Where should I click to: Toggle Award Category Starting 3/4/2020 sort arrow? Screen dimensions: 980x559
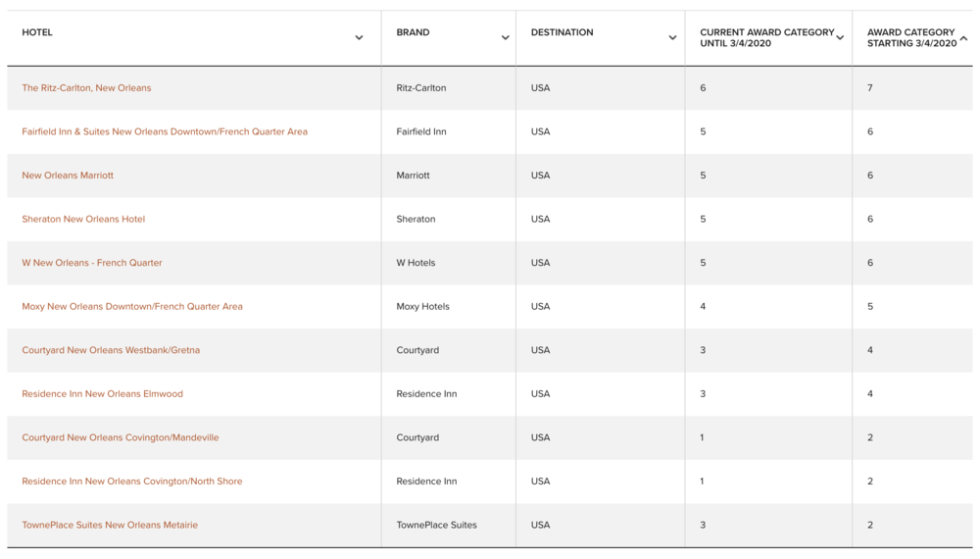(963, 38)
